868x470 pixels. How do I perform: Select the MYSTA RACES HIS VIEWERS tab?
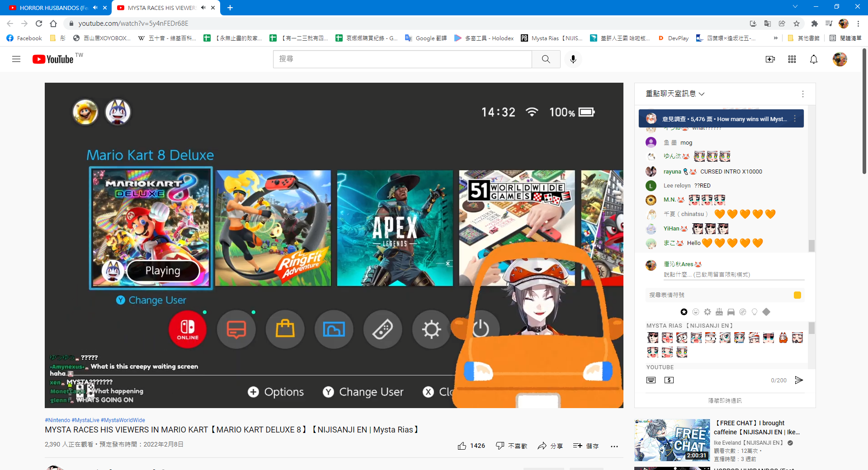click(x=161, y=8)
